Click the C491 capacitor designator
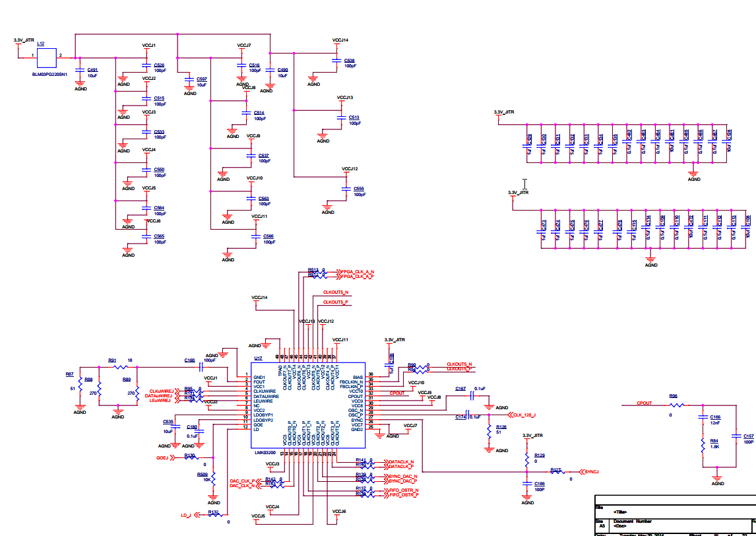The height and width of the screenshot is (536, 756). click(x=92, y=71)
